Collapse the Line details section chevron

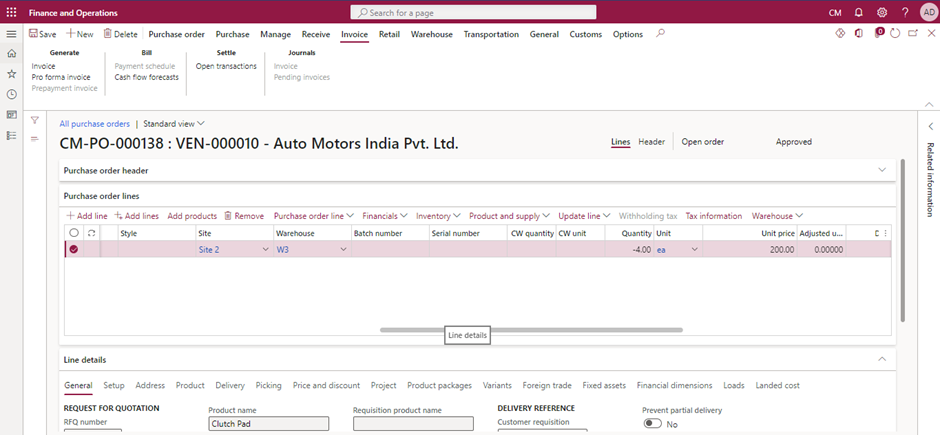point(882,360)
